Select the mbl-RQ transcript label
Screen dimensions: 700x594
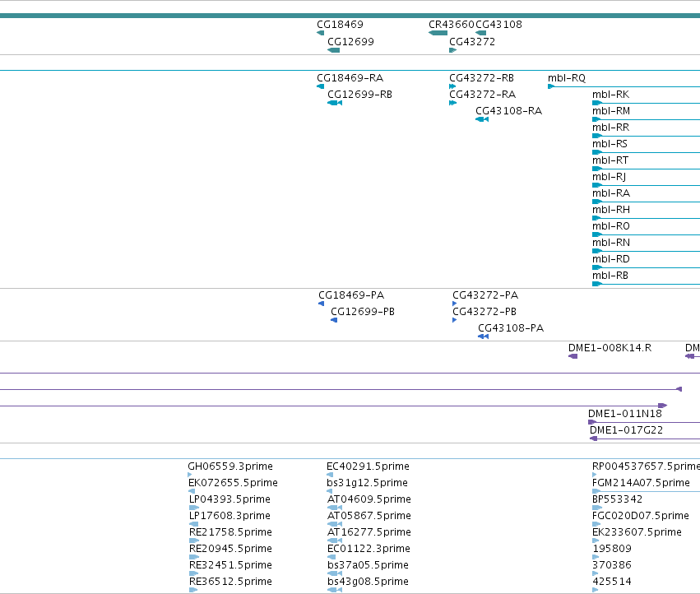(x=567, y=78)
